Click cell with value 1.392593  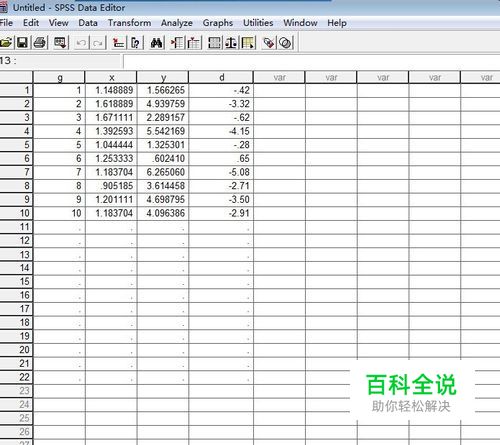pos(111,131)
